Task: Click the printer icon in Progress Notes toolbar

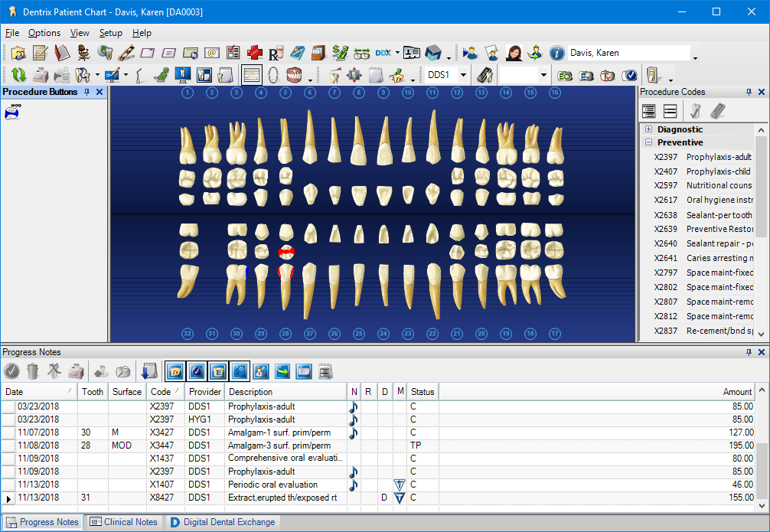Action: click(77, 371)
